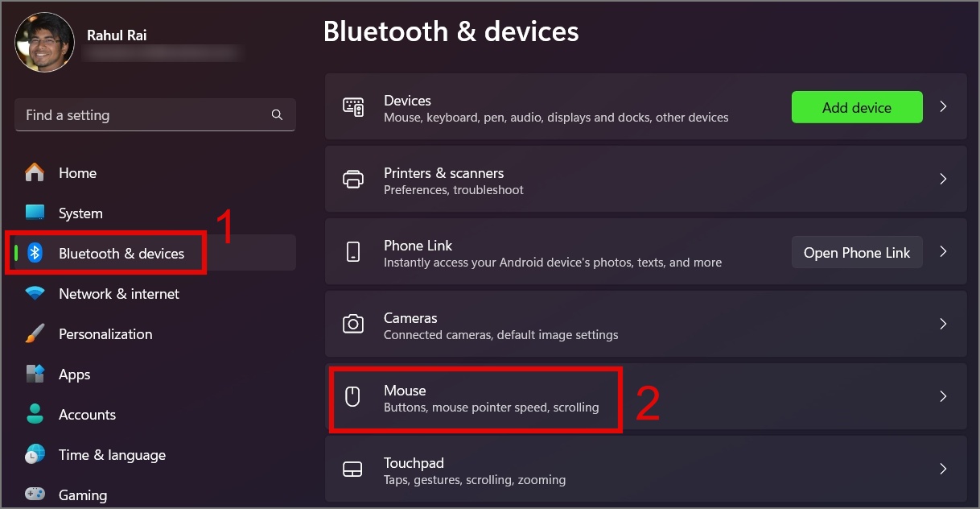Click the Printers & scanners icon

tap(352, 179)
